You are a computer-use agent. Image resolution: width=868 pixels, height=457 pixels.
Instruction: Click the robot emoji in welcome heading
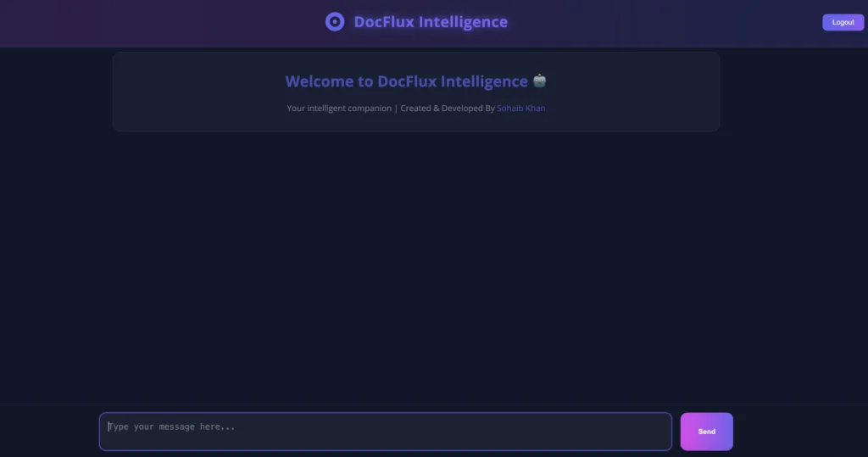click(540, 81)
